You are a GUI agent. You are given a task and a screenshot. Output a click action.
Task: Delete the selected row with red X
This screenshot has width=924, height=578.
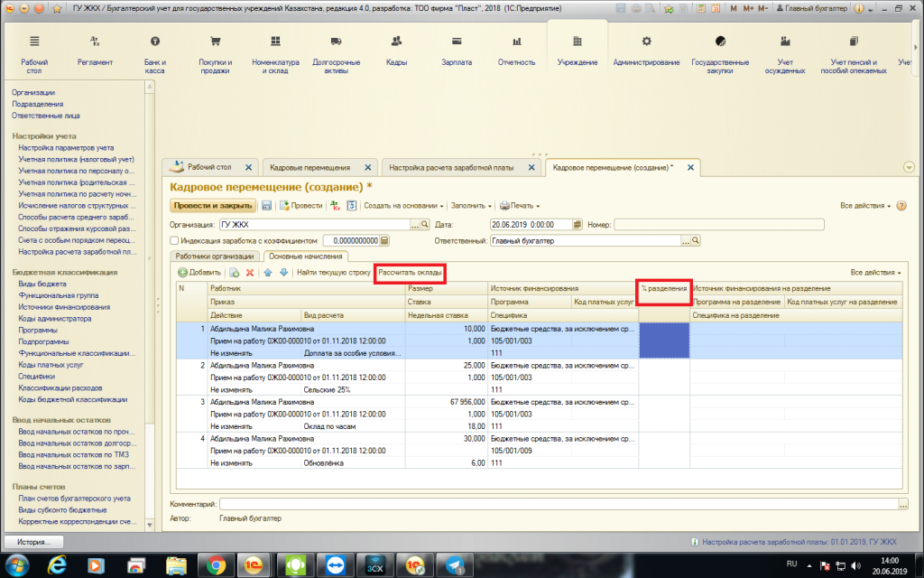click(x=250, y=272)
